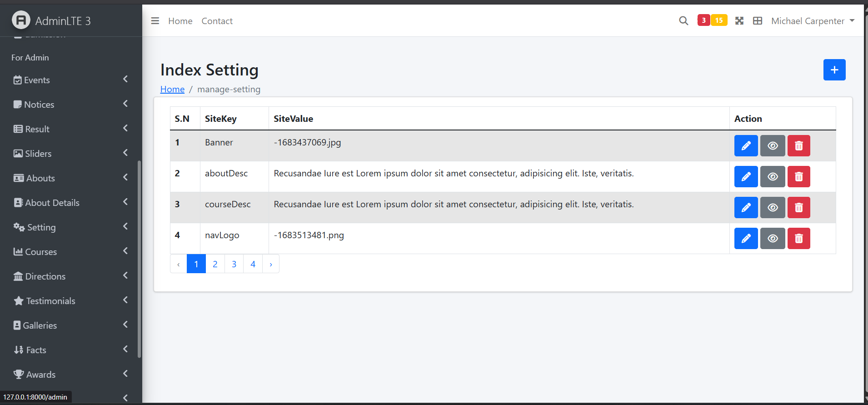Open red notification badge showing 3
This screenshot has width=868, height=405.
703,20
